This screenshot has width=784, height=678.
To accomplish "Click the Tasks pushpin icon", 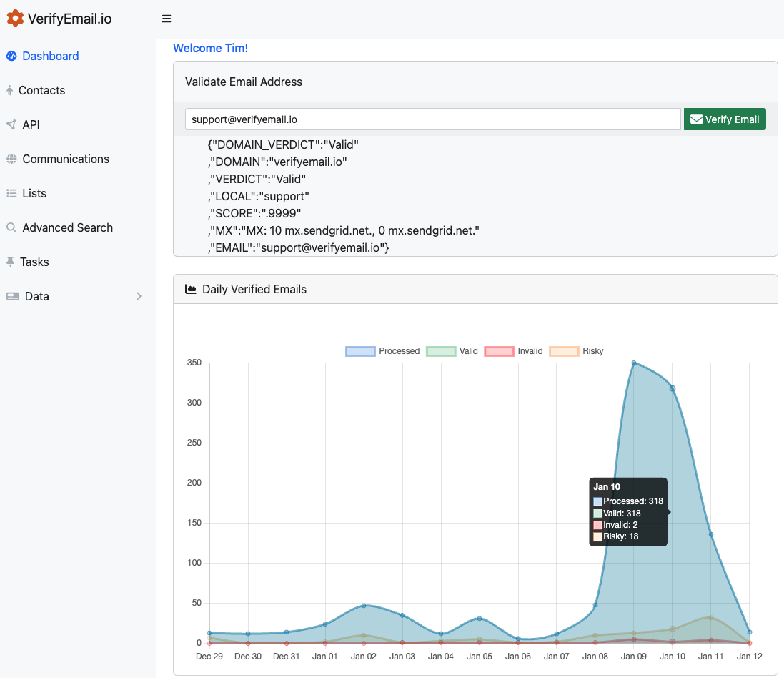I will pyautogui.click(x=10, y=262).
